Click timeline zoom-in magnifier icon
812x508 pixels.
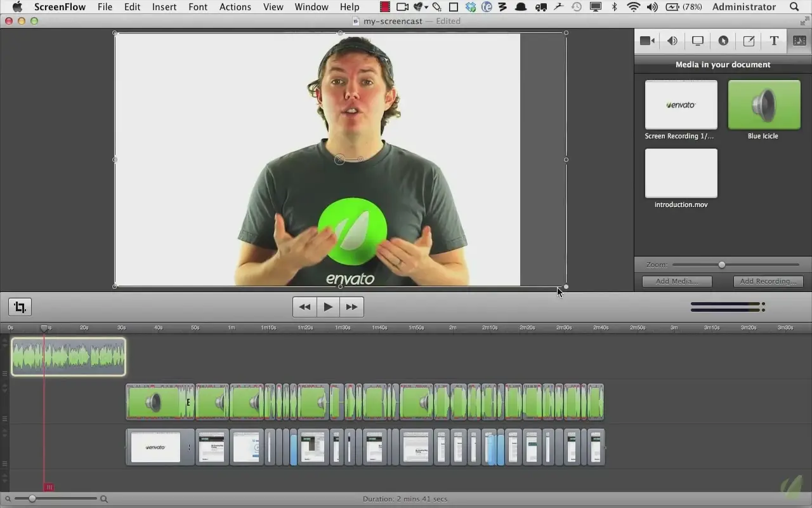[x=104, y=499]
